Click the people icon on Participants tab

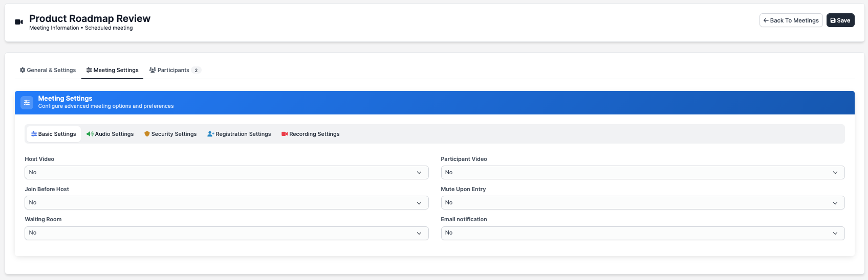click(x=153, y=70)
